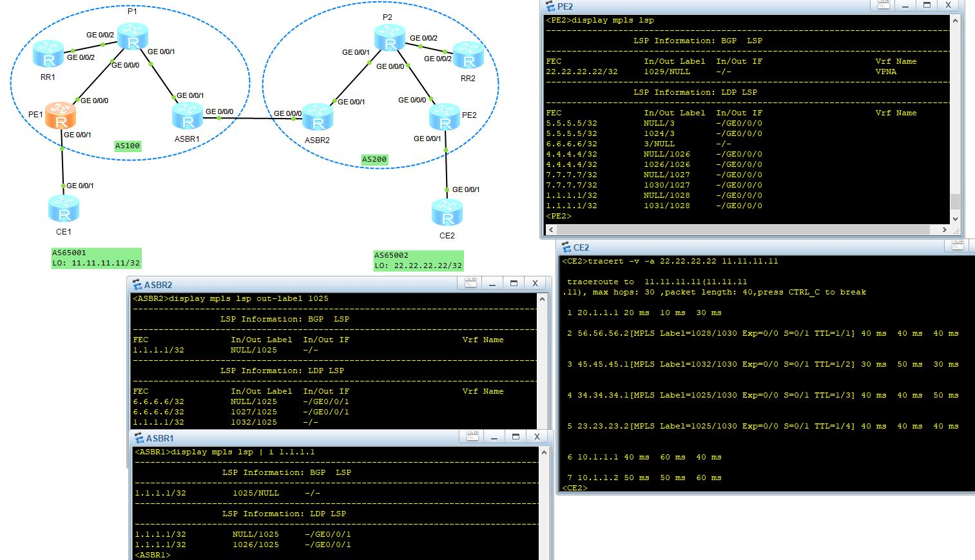Viewport: 975px width, 560px height.
Task: Click the AS65002 loopback note
Action: 418,260
